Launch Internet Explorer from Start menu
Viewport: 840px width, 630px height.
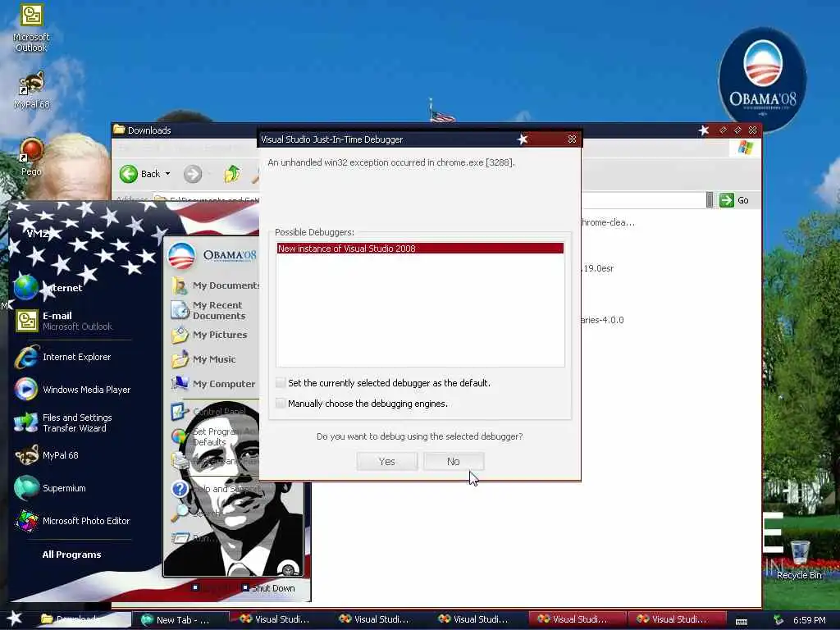tap(63, 358)
